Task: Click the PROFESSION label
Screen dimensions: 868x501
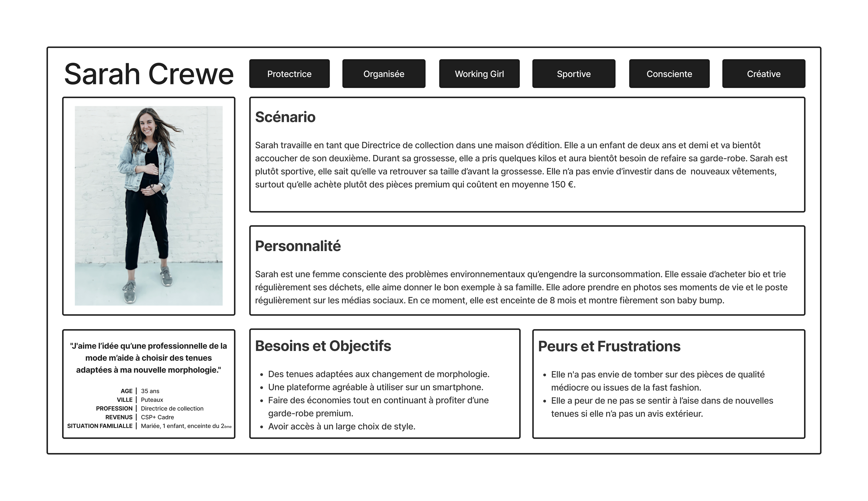Action: pyautogui.click(x=114, y=408)
